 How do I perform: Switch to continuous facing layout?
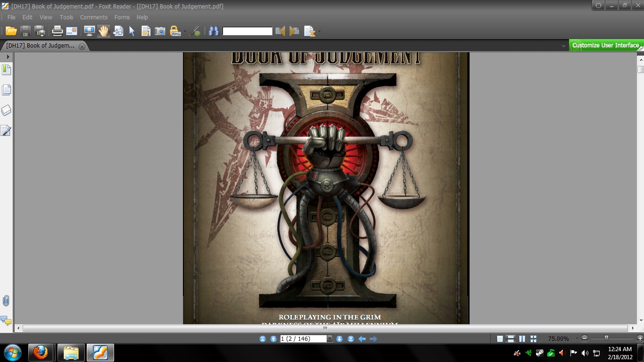click(x=533, y=338)
